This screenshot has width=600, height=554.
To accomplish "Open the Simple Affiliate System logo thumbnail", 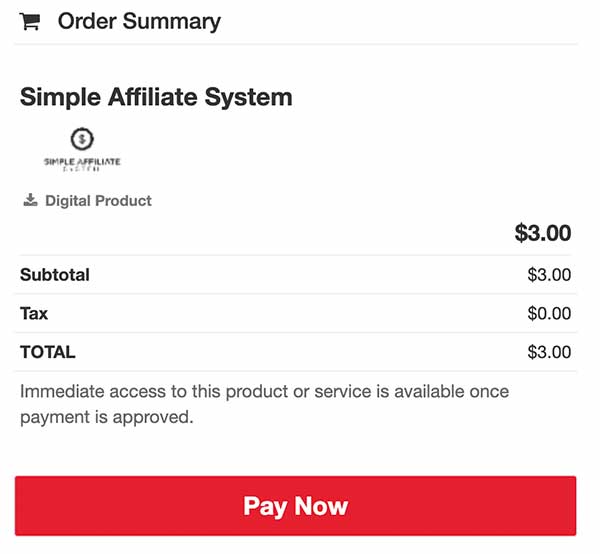I will coord(82,150).
